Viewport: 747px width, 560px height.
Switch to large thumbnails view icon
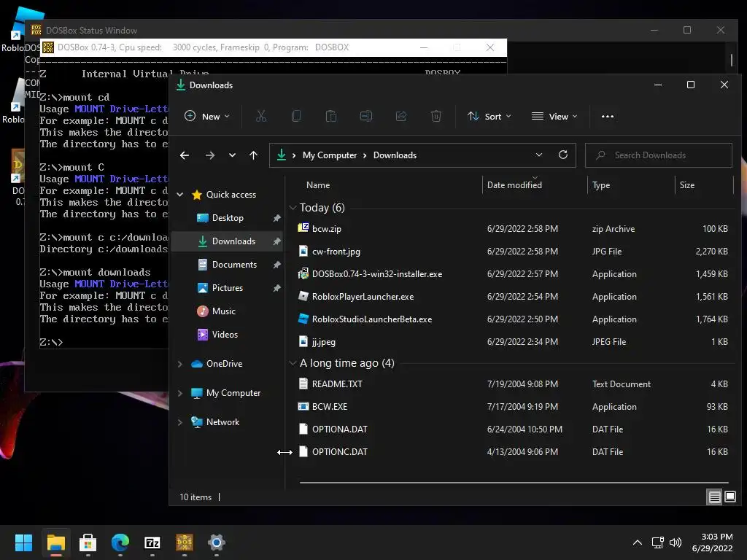730,497
